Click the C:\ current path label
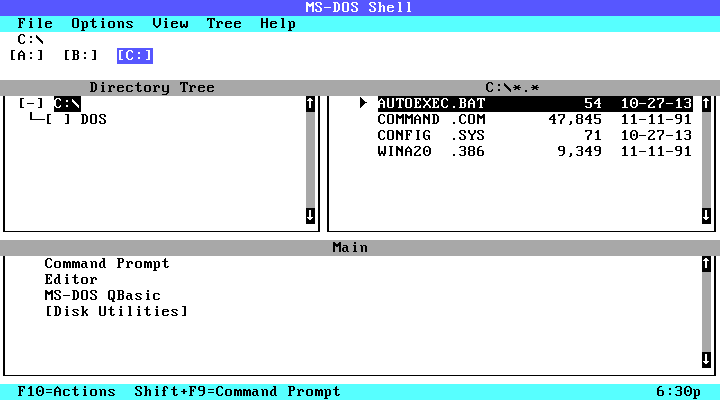The height and width of the screenshot is (400, 720). (x=30, y=39)
